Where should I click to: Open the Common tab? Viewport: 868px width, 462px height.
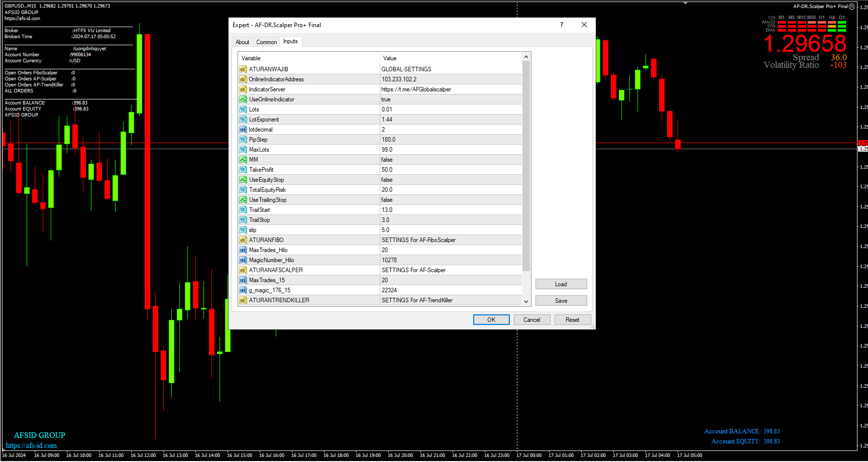(x=266, y=42)
